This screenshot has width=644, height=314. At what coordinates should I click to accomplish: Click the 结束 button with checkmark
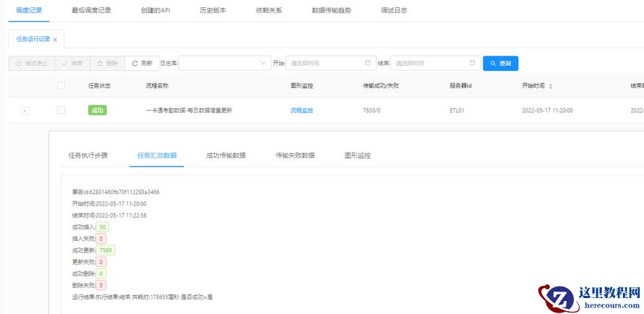tap(72, 64)
